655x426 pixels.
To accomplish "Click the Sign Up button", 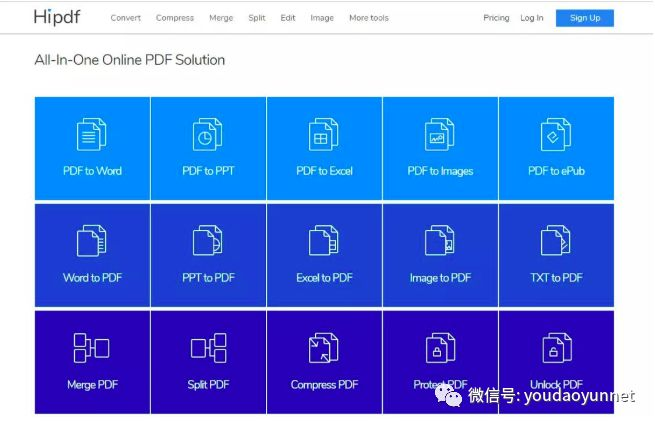I will point(585,18).
